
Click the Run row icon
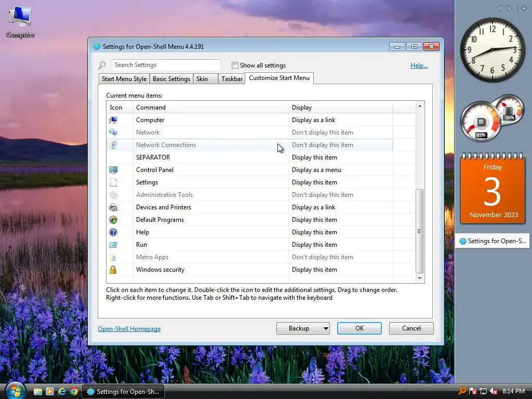click(113, 245)
